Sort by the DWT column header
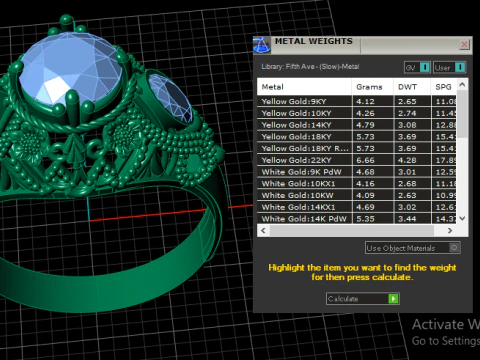Viewport: 480px width, 360px height. [412, 87]
